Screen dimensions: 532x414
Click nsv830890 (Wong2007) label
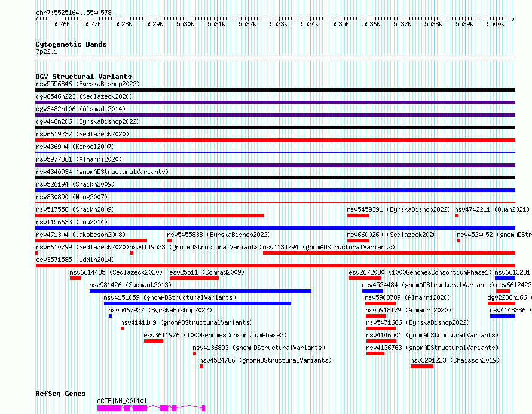click(x=72, y=197)
